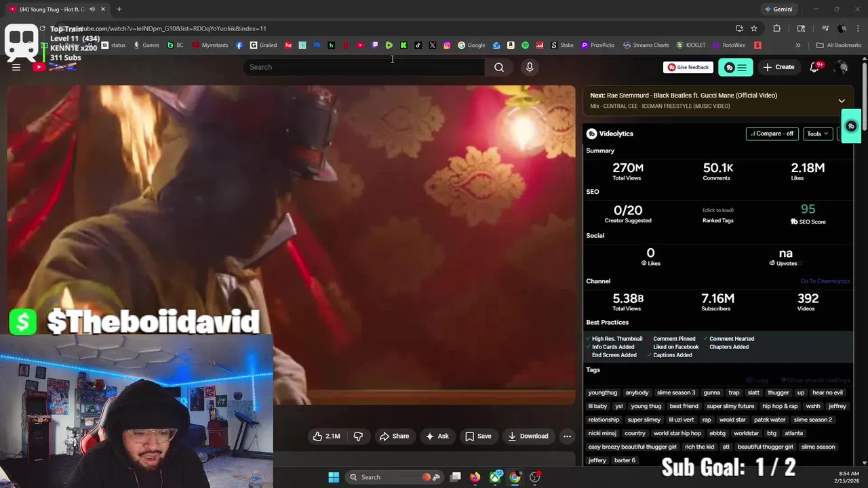Open more actions three-dot menu under video
868x488 pixels.
[x=568, y=436]
